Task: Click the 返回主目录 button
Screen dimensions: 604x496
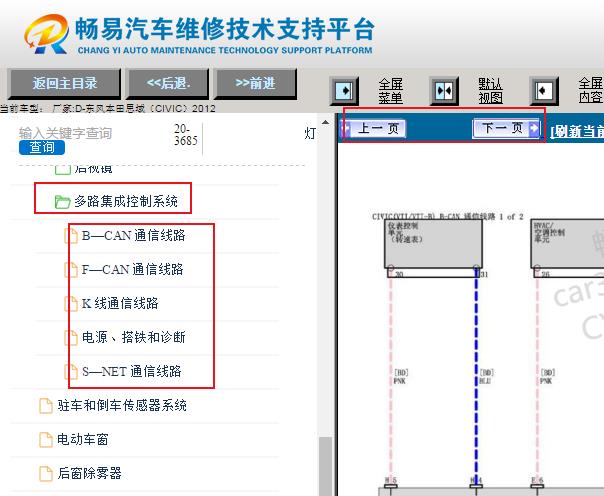Action: 64,83
